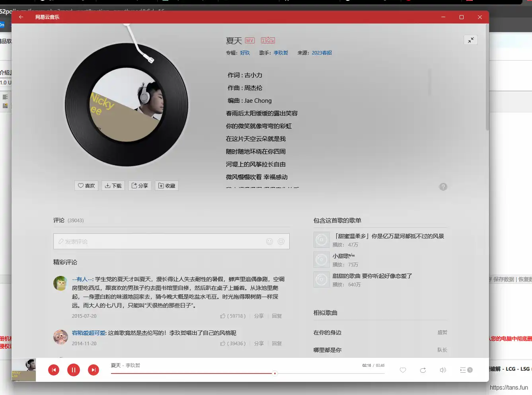532x395 pixels.
Task: Upvote the comment with 39436 likes
Action: point(233,343)
